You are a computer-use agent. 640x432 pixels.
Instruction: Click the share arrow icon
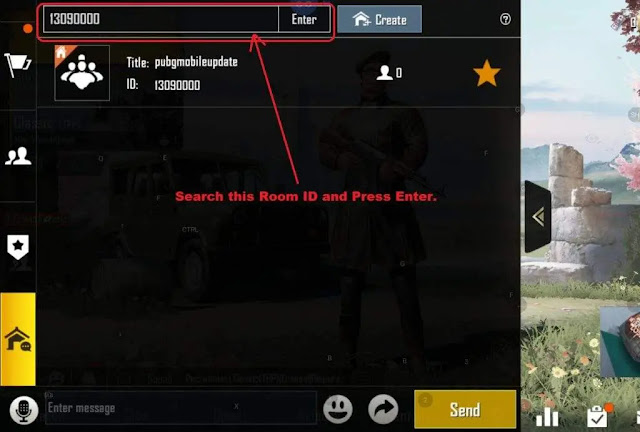click(x=383, y=409)
